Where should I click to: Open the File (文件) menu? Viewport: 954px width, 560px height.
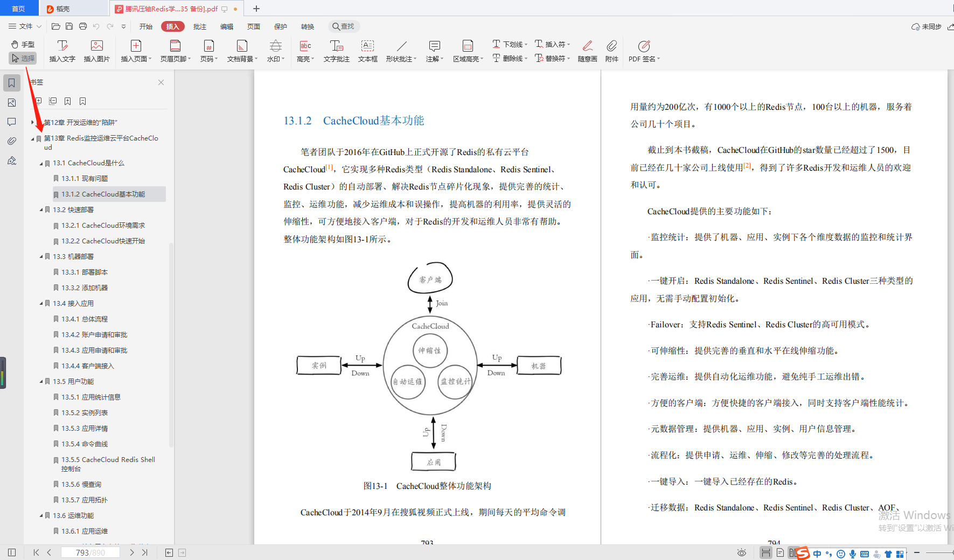[x=25, y=26]
